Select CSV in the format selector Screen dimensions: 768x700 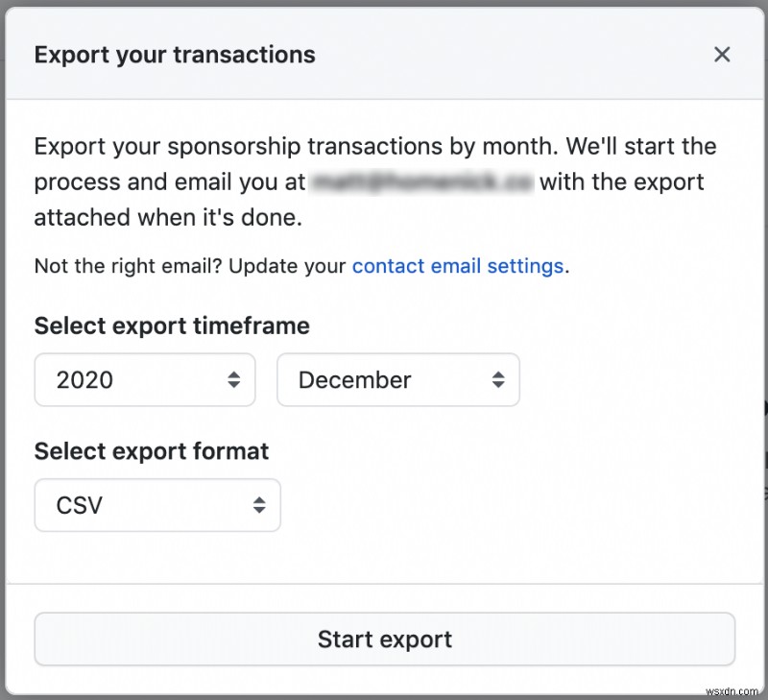click(x=83, y=505)
